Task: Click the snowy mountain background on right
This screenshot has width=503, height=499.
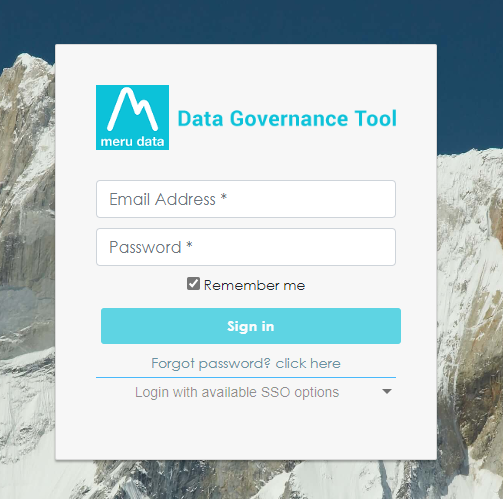Action: pos(470,300)
